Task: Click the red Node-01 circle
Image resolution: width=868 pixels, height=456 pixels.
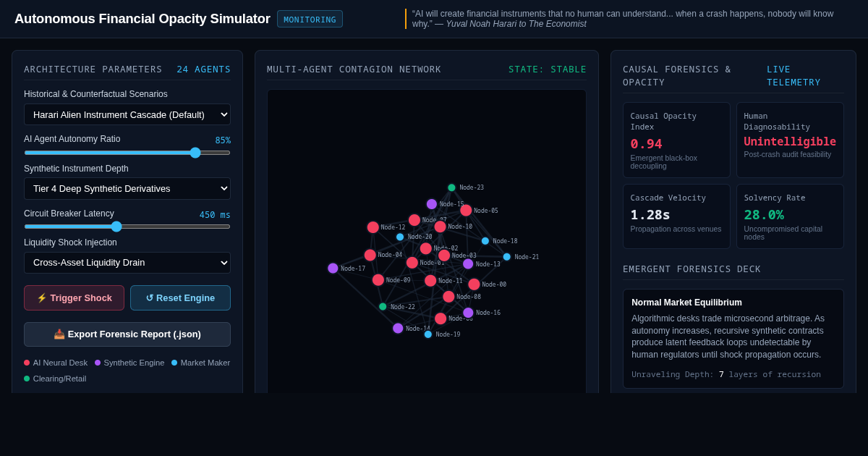Action: pos(412,263)
